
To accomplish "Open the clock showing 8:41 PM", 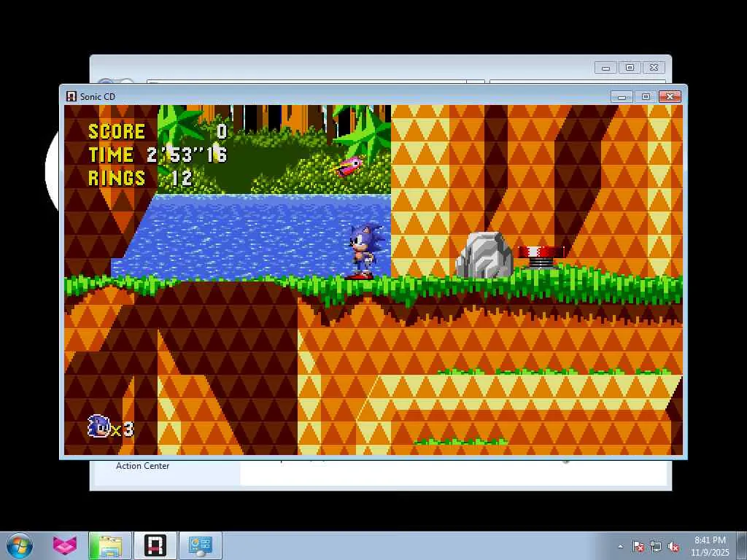I will point(710,546).
